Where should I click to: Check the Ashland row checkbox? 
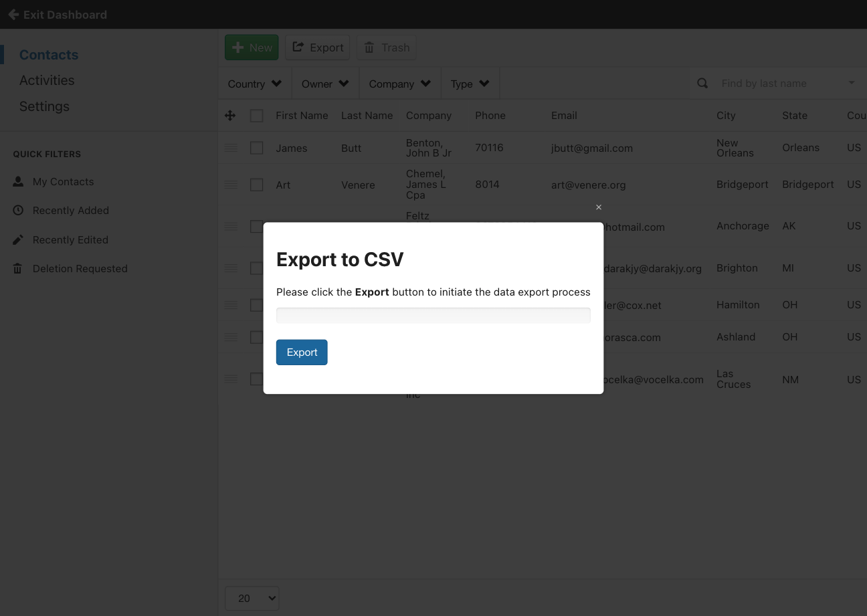(x=256, y=337)
